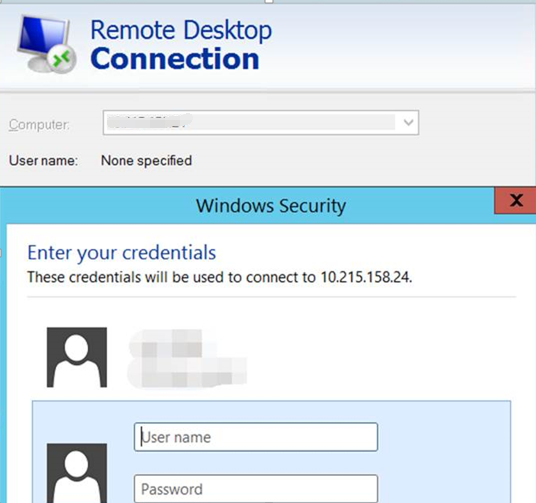Click the Remote Desktop Connection title text
Viewport: 536px width, 503px height.
pos(181,44)
